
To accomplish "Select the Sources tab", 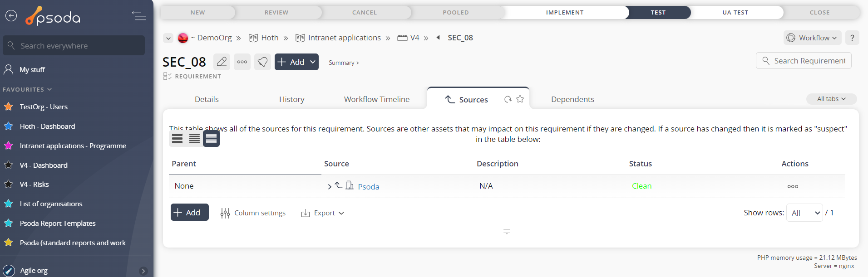I will pos(473,100).
